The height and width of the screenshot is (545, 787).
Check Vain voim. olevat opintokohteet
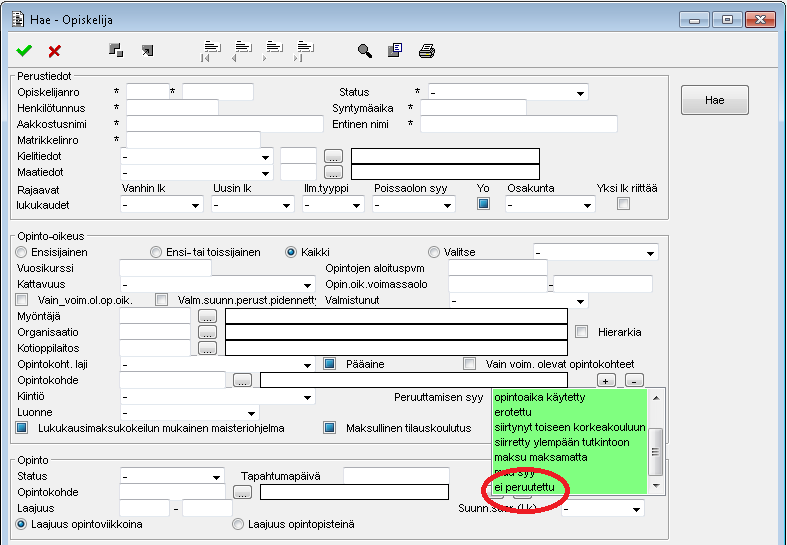tap(469, 364)
